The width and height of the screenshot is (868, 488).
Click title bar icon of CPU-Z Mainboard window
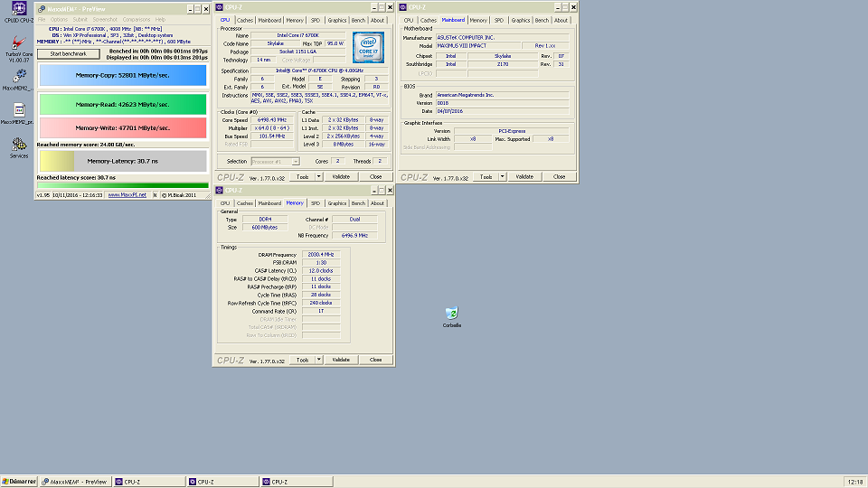[x=402, y=7]
